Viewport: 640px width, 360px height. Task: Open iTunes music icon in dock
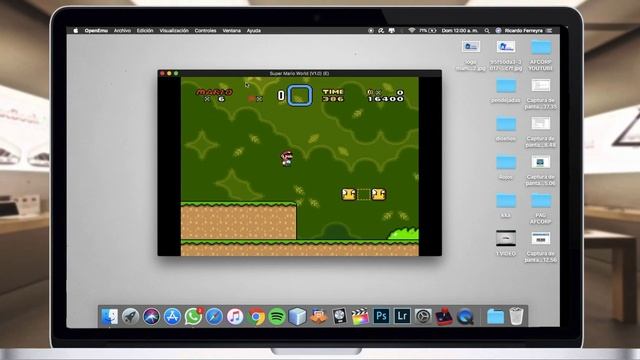click(x=235, y=316)
